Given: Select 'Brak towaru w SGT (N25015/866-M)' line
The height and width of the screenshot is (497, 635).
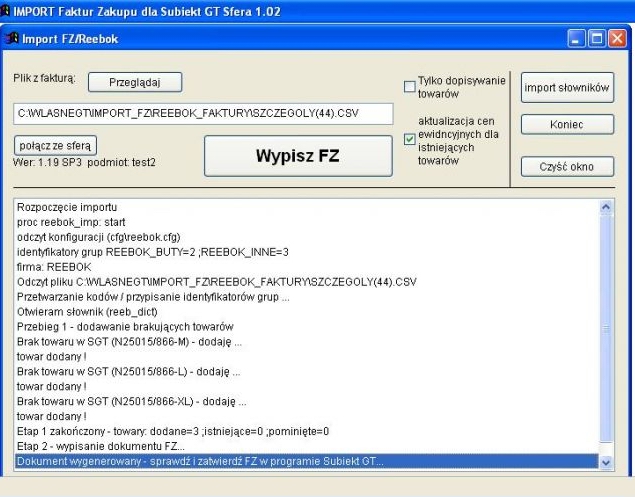Looking at the screenshot, I should click(x=307, y=342).
